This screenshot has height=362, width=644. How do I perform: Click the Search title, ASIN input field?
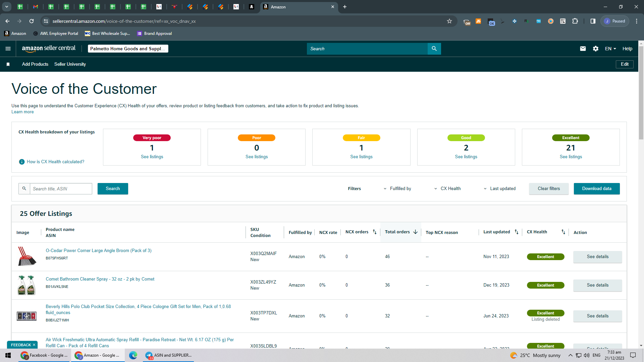click(61, 189)
